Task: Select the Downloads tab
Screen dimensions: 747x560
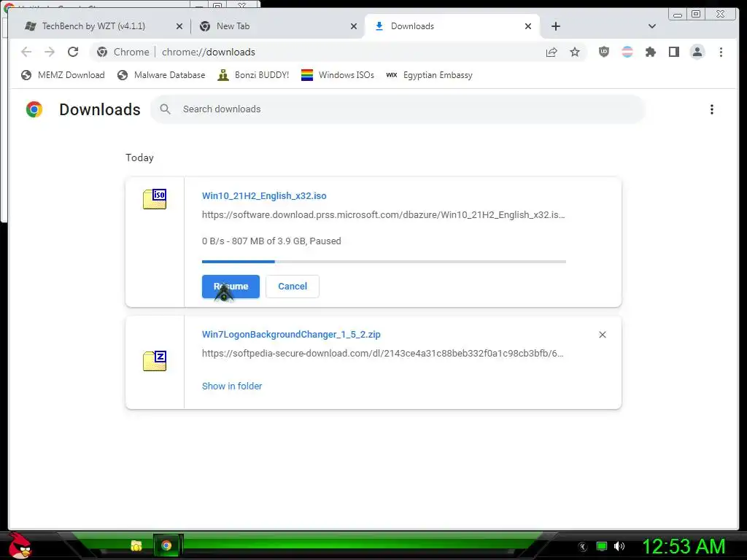Action: click(452, 26)
